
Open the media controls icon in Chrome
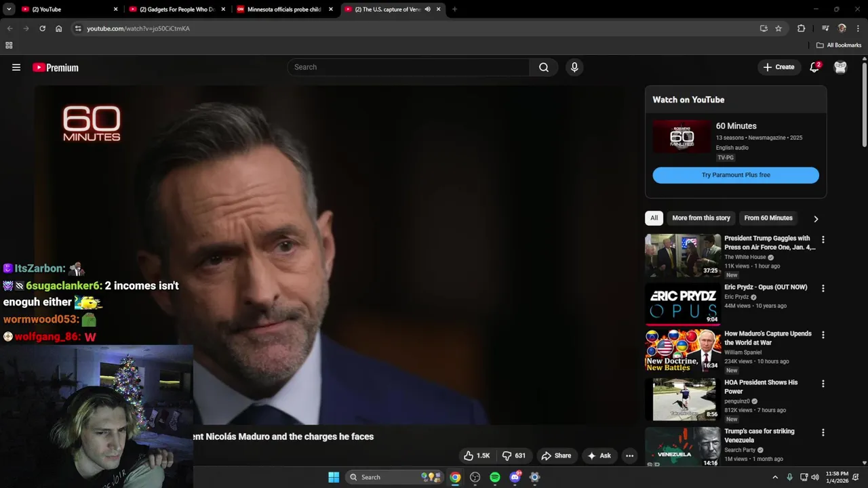coord(825,28)
